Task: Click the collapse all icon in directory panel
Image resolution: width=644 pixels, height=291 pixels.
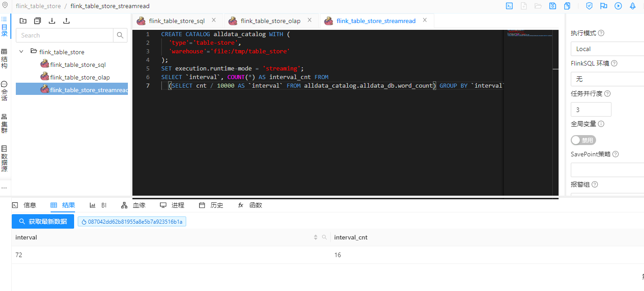Action: coord(38,21)
